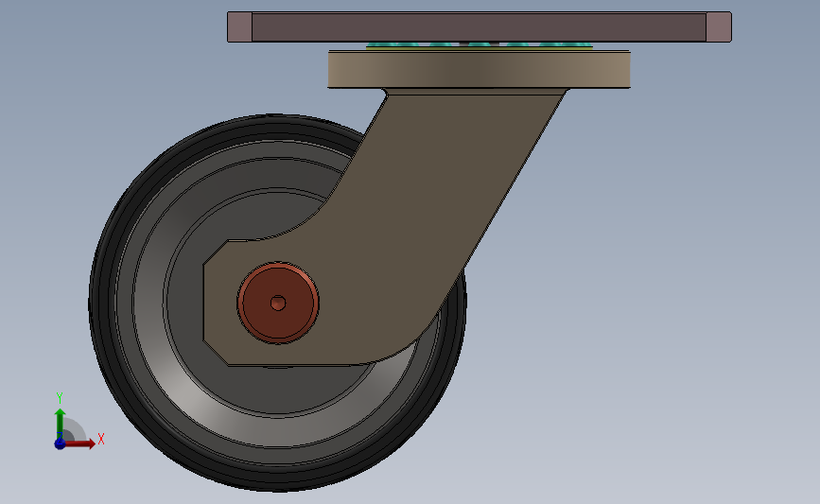
Task: Click the red X axis arrow of triad
Action: 80,443
